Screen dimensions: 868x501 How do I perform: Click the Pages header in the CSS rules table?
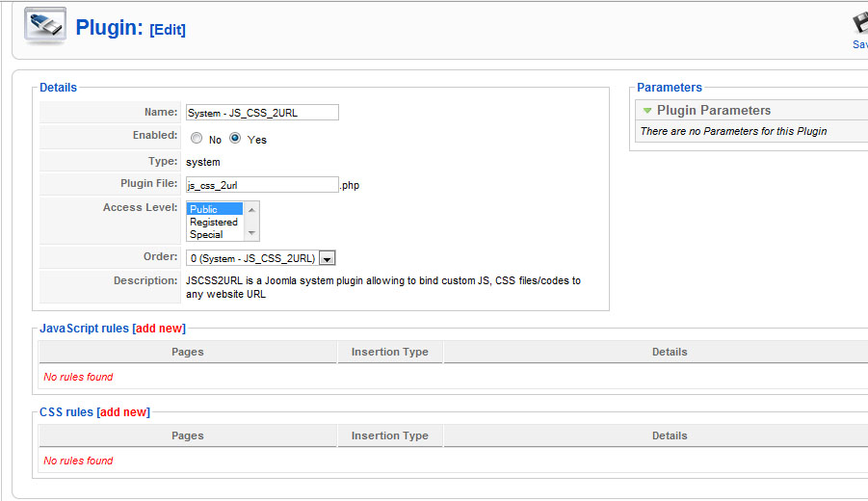pyautogui.click(x=188, y=435)
